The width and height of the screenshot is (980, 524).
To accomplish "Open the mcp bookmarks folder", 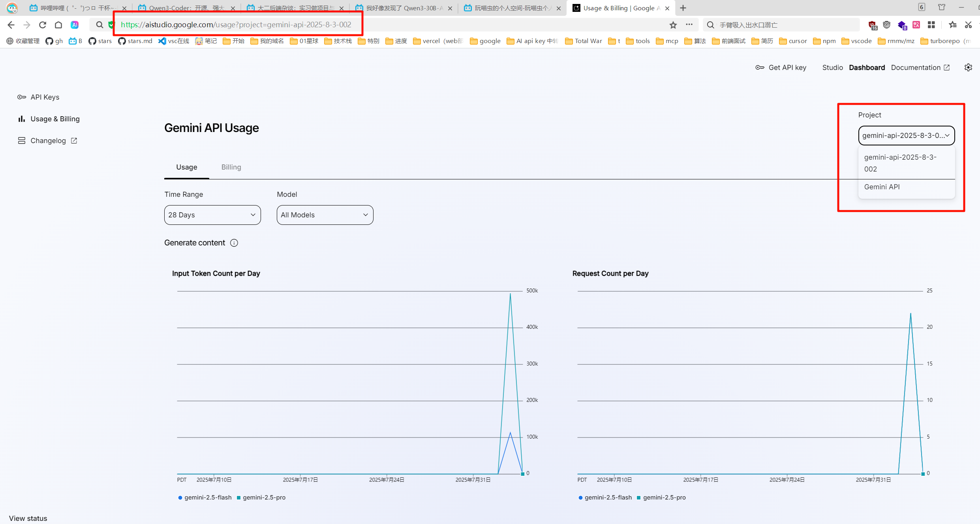I will 667,41.
